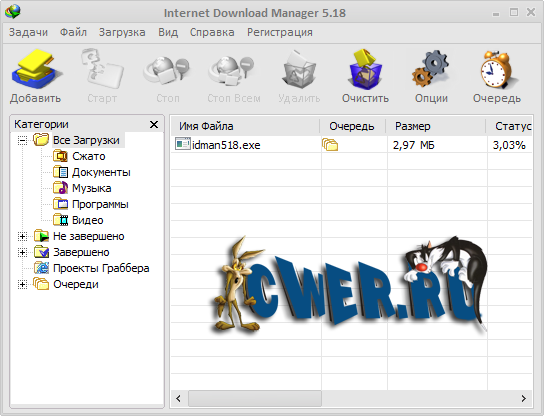Click the horizontal scrollbar thumb
Image resolution: width=544 pixels, height=416 pixels.
255,398
